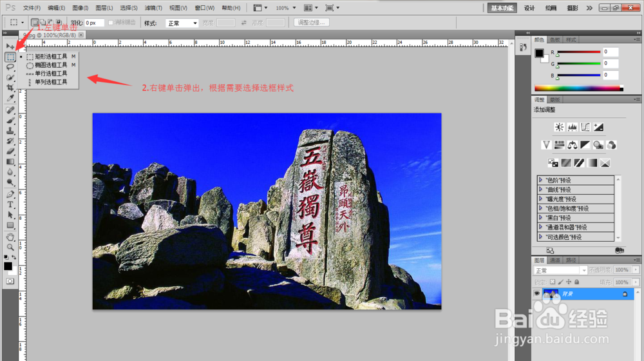Select the Eraser tool
Viewport: 644px width, 361px height.
pos(10,151)
